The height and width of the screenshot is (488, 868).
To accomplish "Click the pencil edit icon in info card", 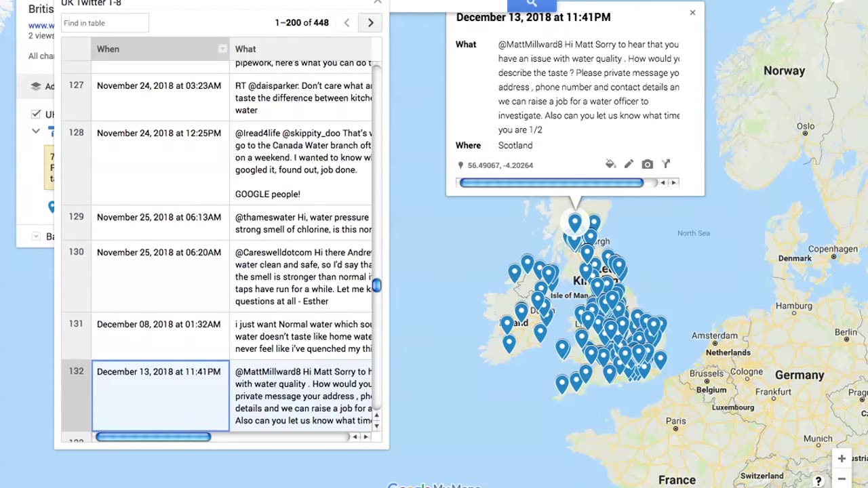I will 629,164.
